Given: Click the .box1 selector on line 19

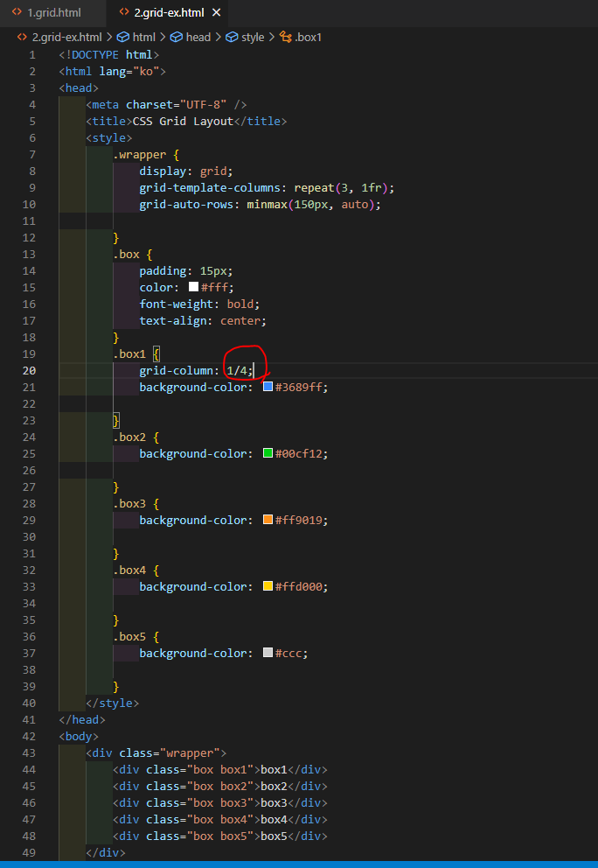Looking at the screenshot, I should (x=129, y=353).
